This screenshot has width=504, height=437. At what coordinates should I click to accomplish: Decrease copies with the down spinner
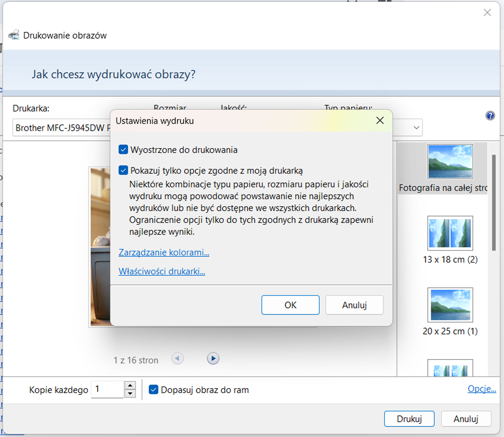click(x=130, y=393)
